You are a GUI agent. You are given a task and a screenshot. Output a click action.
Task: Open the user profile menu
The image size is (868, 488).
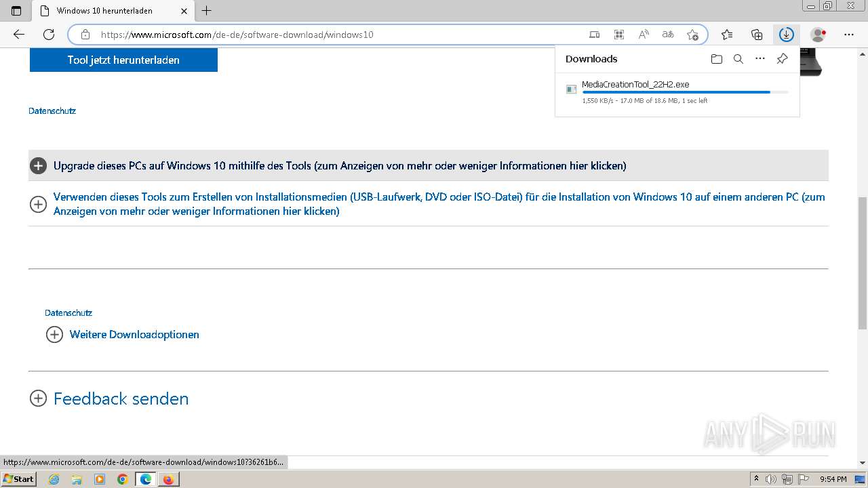[818, 35]
